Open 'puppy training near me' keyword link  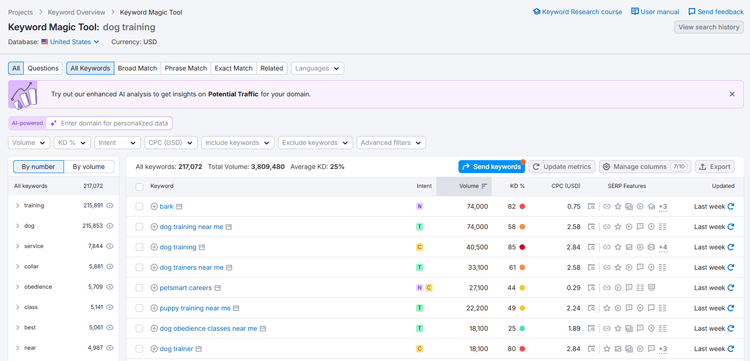[195, 308]
